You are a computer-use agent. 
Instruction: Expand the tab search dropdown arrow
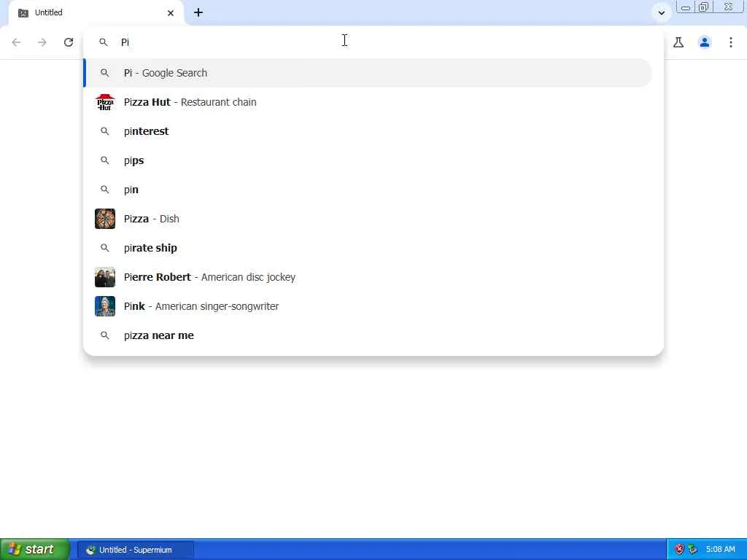(x=661, y=13)
